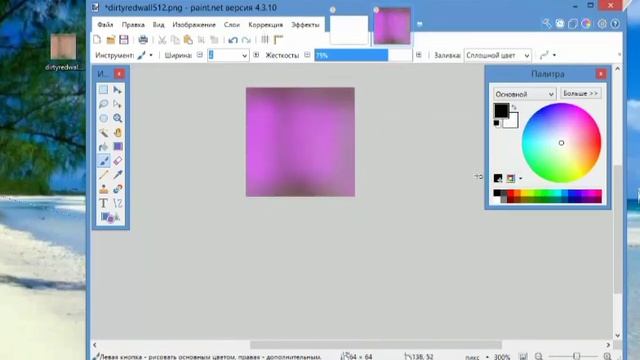Open an existing file with folder icon
This screenshot has height=360, width=640.
pyautogui.click(x=111, y=40)
